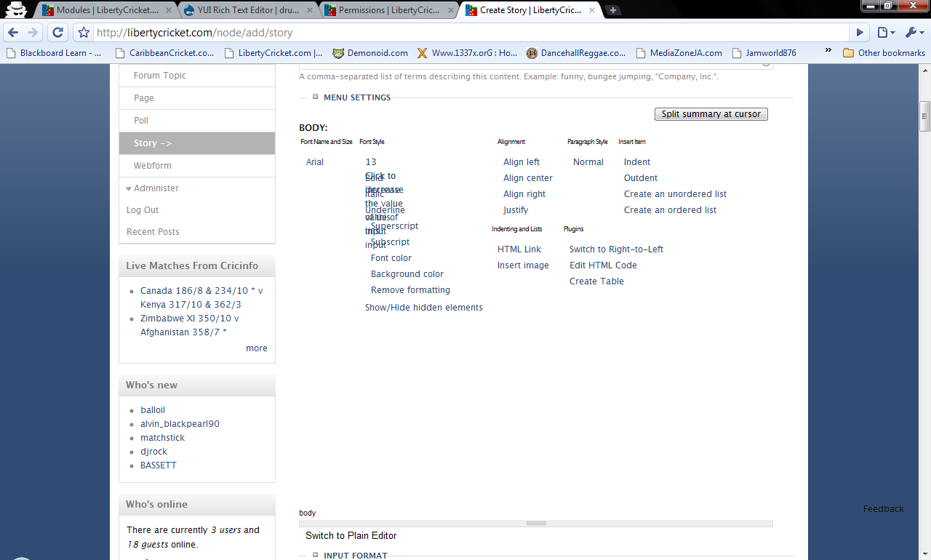Expand the INPUT FORMAT section
Viewport: 931px width, 560px height.
pyautogui.click(x=316, y=554)
